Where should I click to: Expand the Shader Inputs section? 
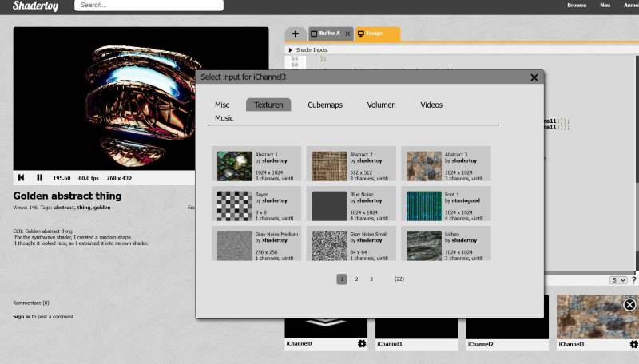click(x=291, y=50)
